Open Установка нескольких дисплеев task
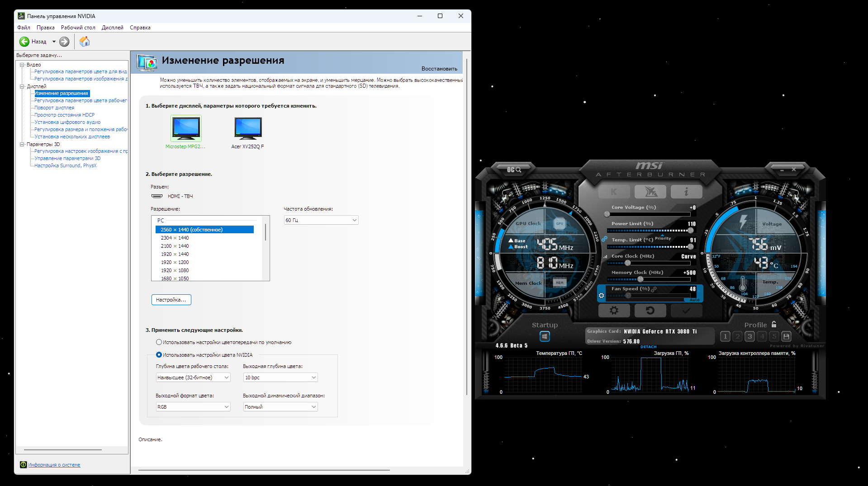 pos(72,137)
